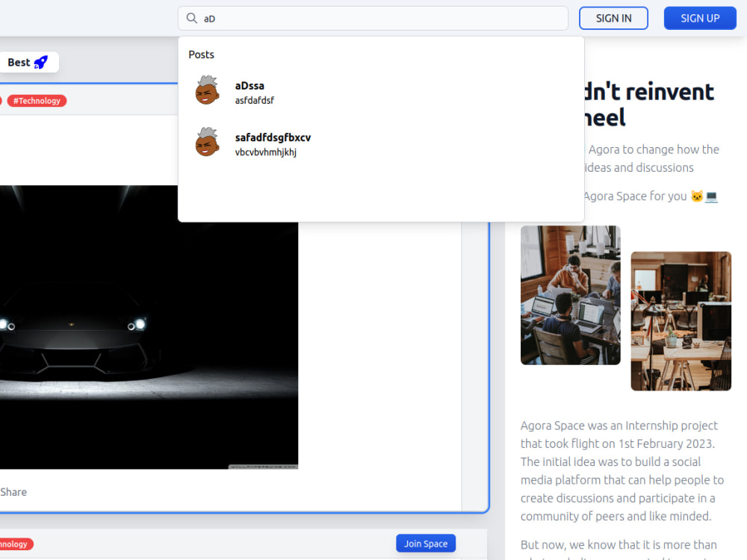Click the red tag on the bottom post
The image size is (747, 560).
coord(16,544)
